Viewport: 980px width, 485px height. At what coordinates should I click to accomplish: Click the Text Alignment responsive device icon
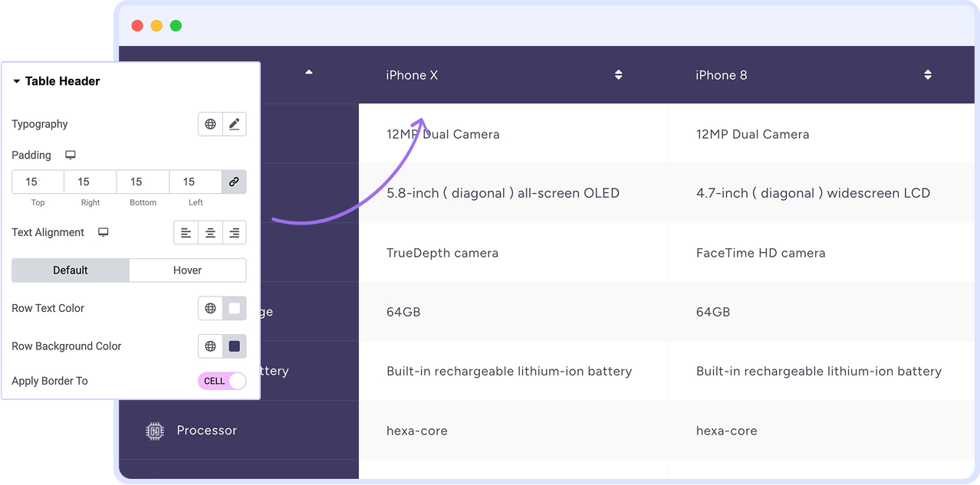coord(104,232)
